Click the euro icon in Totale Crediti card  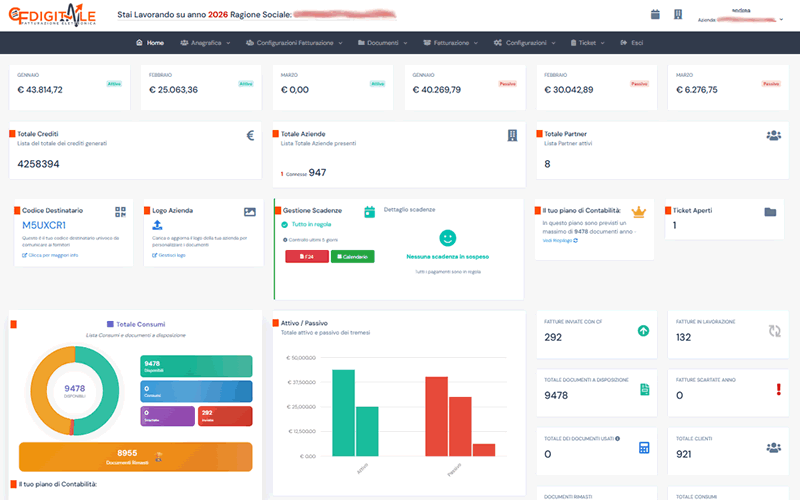point(251,135)
